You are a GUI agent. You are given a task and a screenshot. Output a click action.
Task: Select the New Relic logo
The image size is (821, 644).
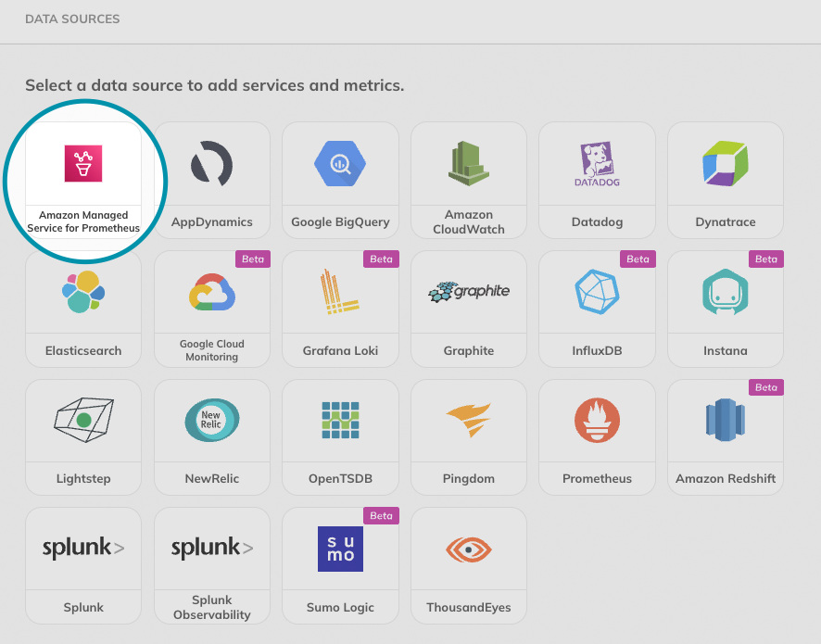[x=211, y=420]
